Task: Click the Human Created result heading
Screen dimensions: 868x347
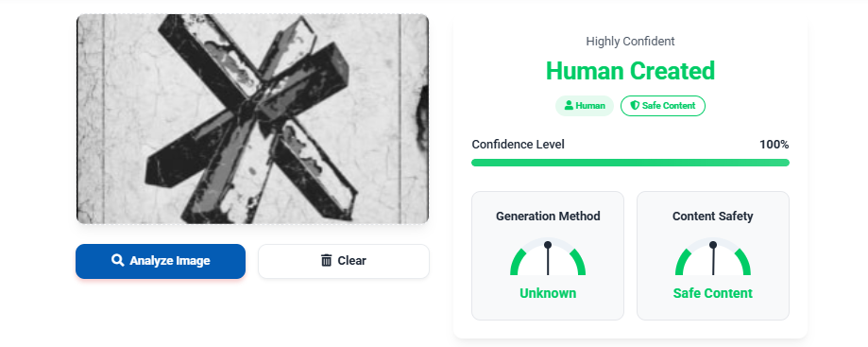Action: (x=630, y=71)
